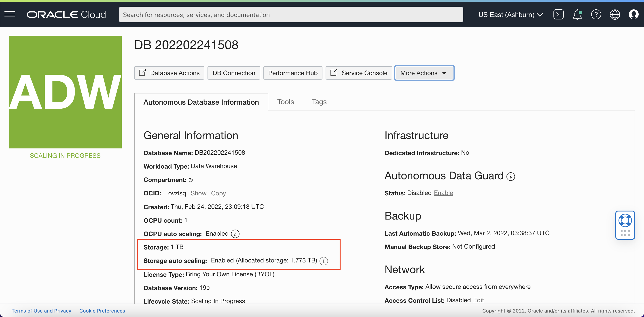644x317 pixels.
Task: Launch Cloud Shell from the header
Action: point(558,15)
